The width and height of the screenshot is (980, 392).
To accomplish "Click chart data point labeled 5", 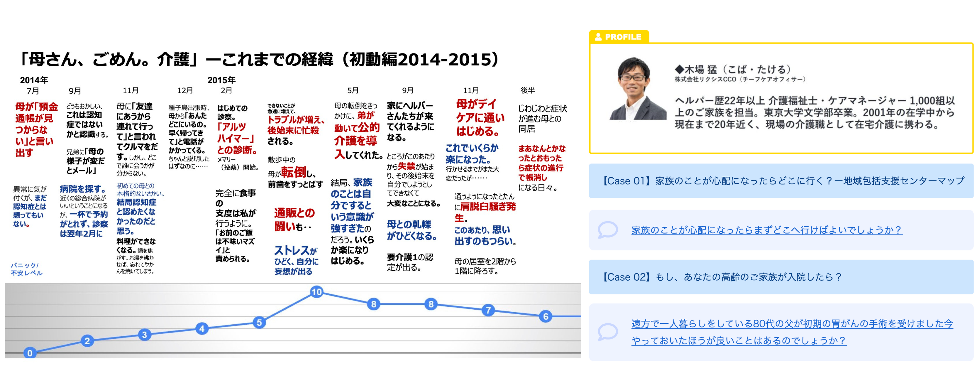I will pyautogui.click(x=259, y=322).
